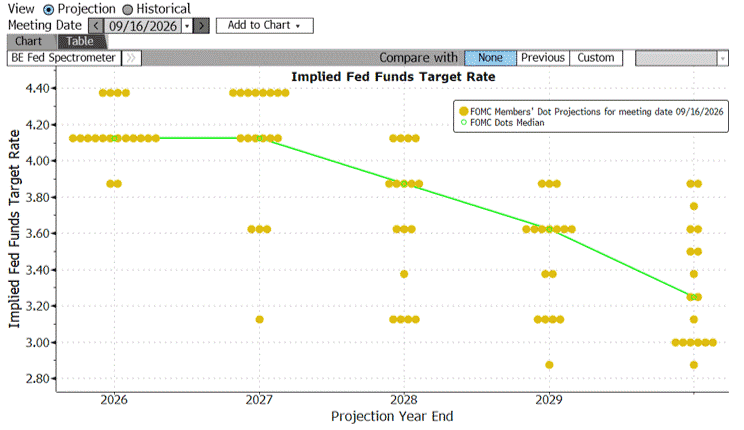Open the Add to Chart dropdown

coord(265,26)
